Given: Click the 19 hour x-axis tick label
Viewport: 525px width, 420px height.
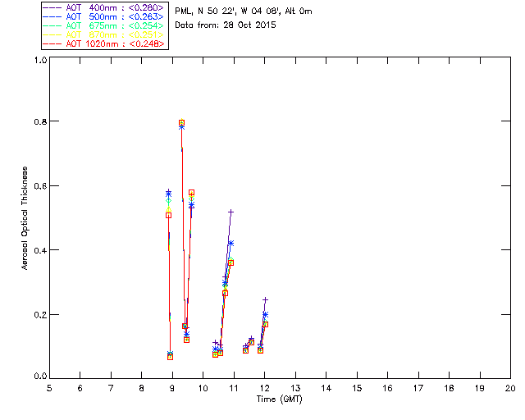Looking at the screenshot, I should [x=480, y=388].
